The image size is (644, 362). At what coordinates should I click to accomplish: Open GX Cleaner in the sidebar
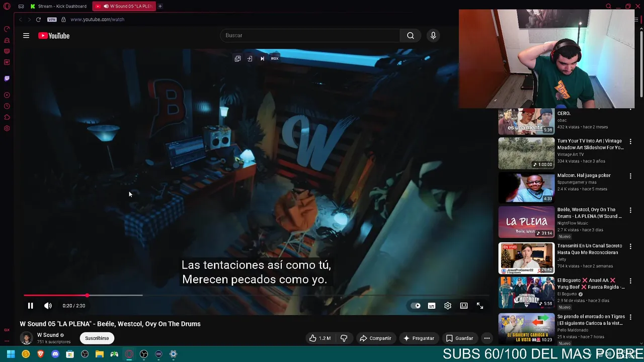coord(7,40)
